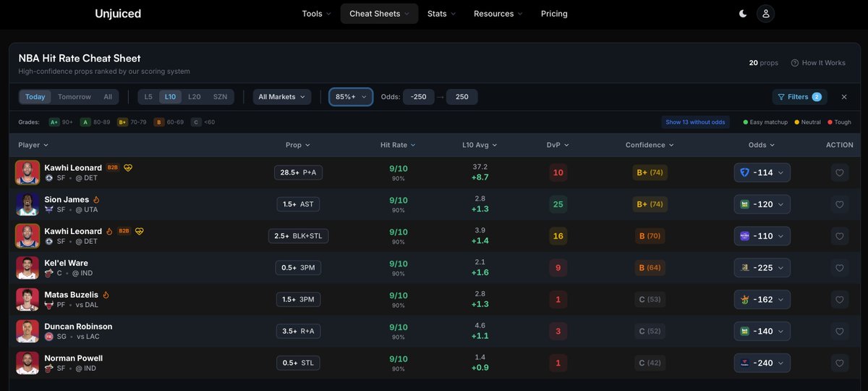This screenshot has height=391, width=868.
Task: Click the C grade legend badge
Action: pos(196,122)
